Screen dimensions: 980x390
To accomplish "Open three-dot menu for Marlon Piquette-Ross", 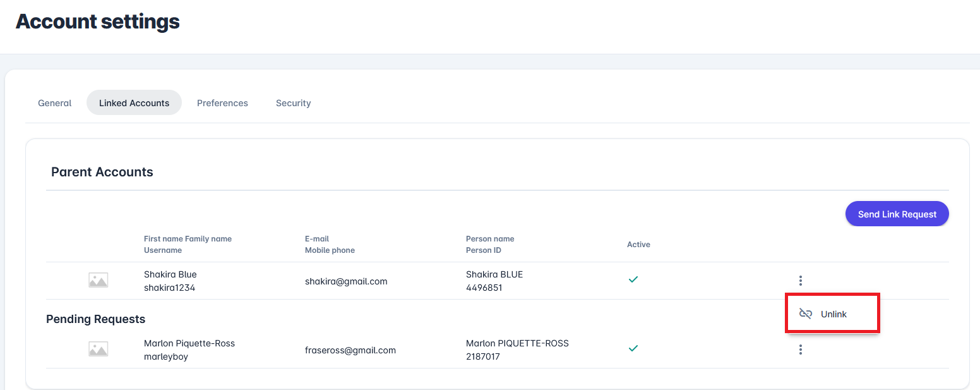I will (800, 350).
